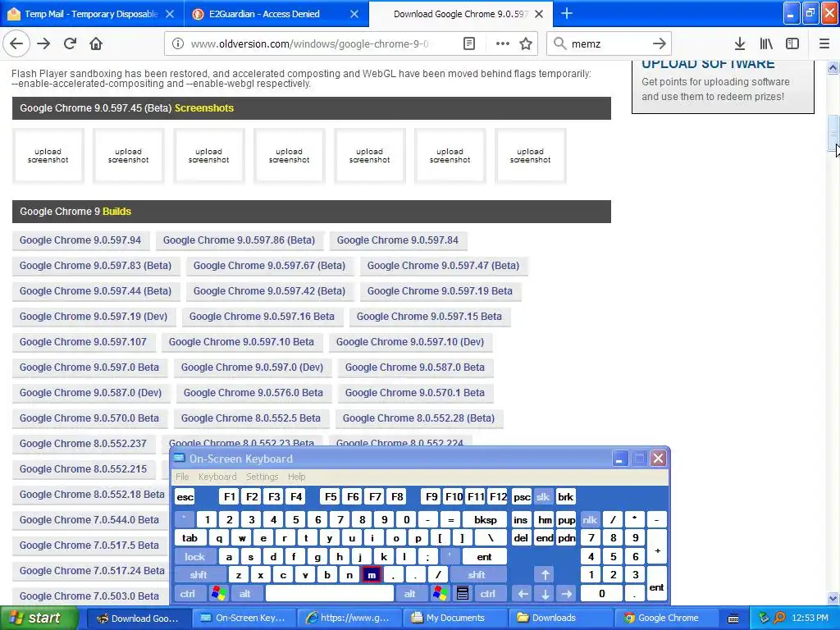Click the highlighted m key
840x630 pixels.
tap(372, 575)
